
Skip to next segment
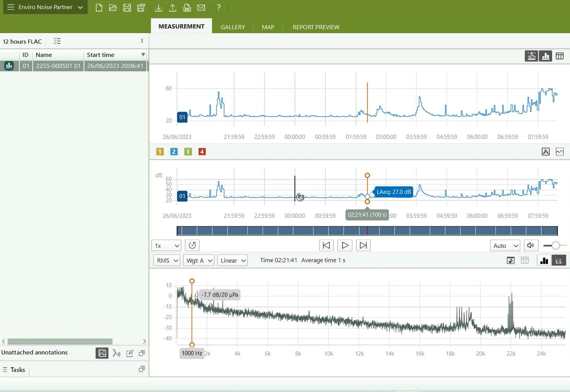(363, 245)
